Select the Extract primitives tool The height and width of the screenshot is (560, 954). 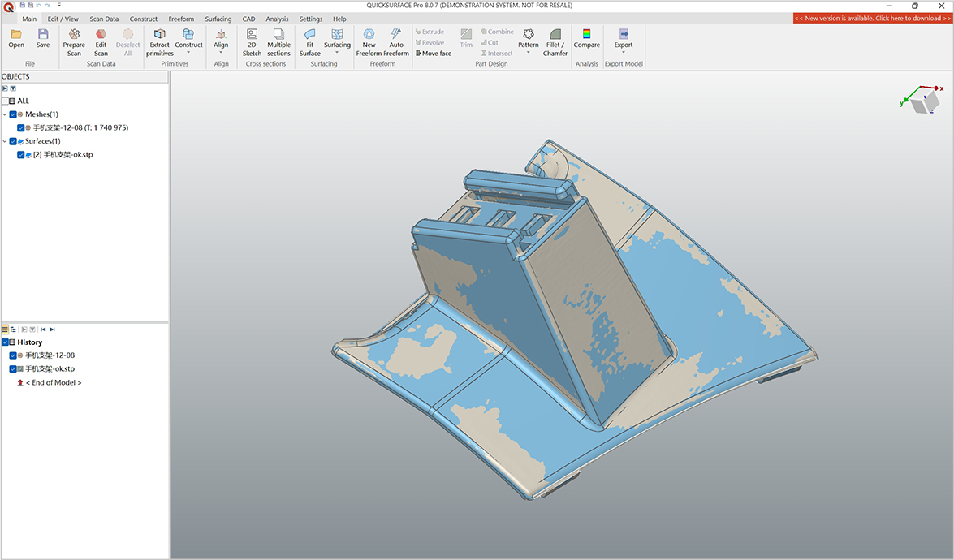click(x=160, y=35)
